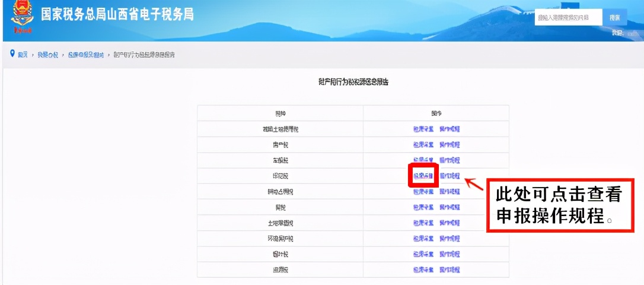Open right 操作规程 link in 土地增值税 row
644x285 pixels.
coord(449,223)
